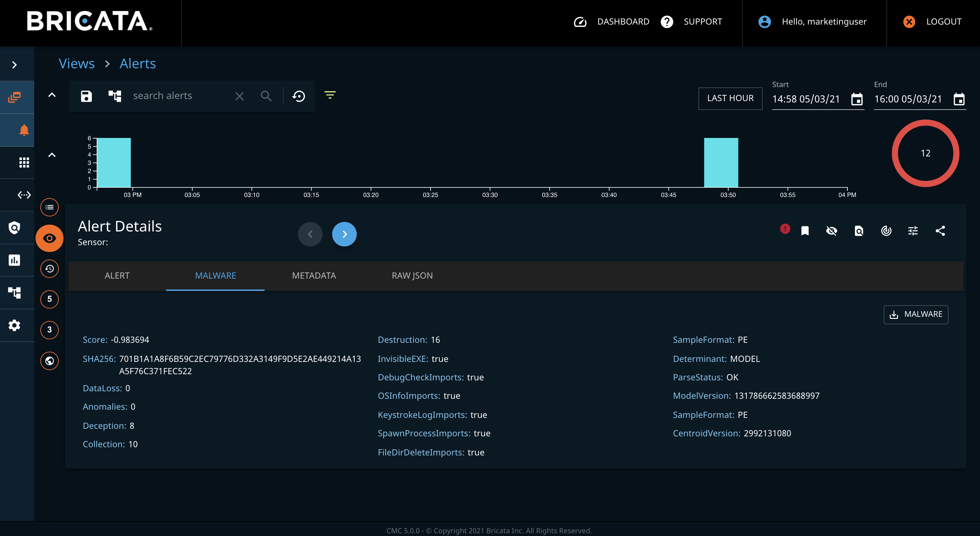Collapse the search bar section chevron
This screenshot has width=980, height=536.
coord(52,95)
